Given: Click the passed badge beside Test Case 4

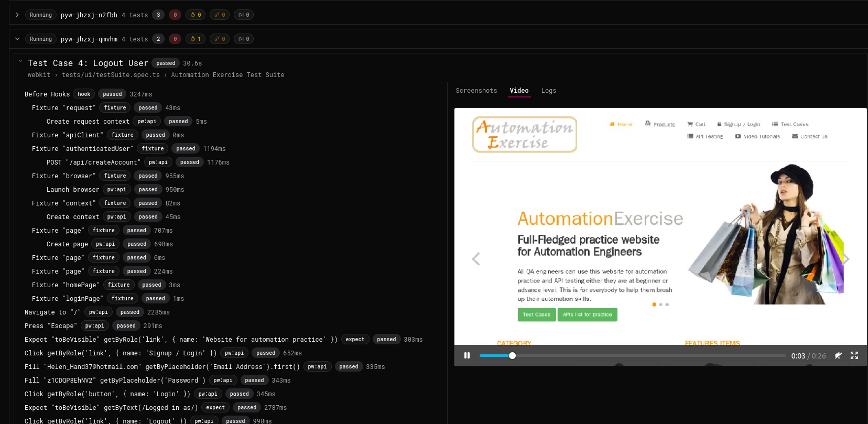Looking at the screenshot, I should click(x=166, y=63).
